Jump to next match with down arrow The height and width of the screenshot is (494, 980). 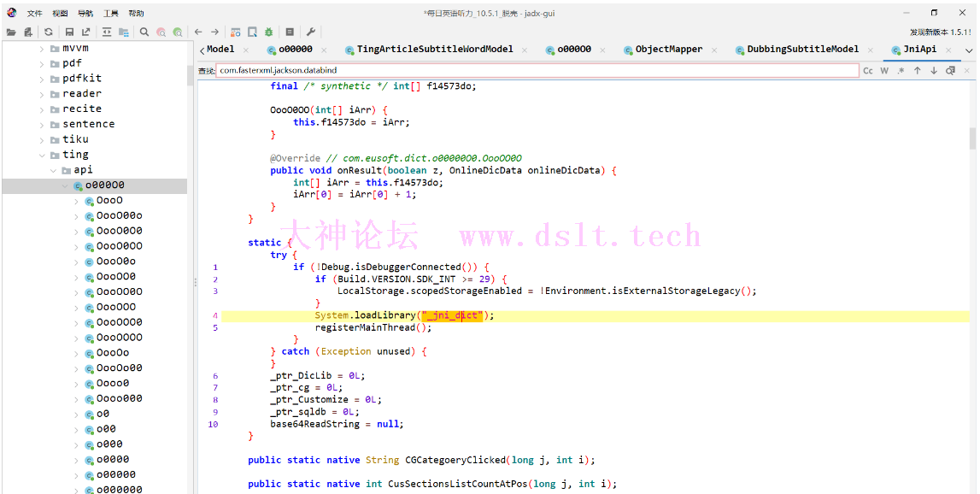pos(934,71)
